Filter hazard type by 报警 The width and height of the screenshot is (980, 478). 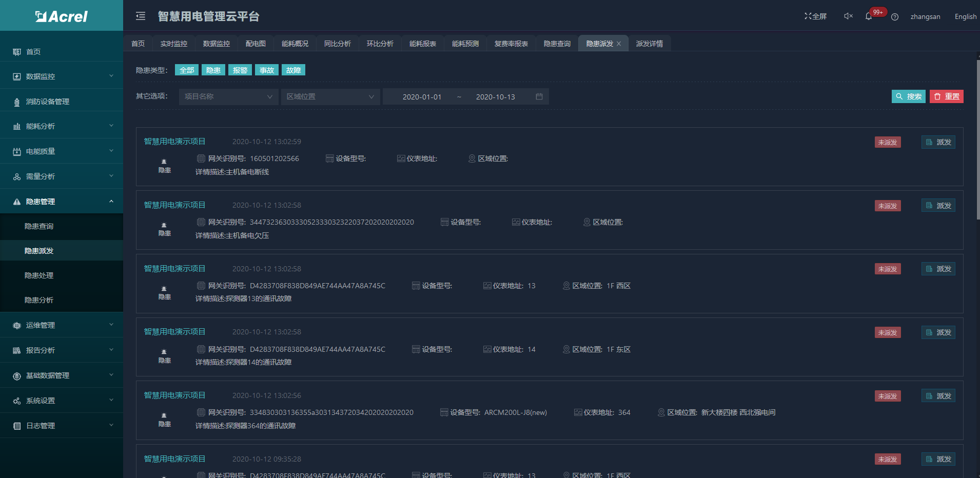pyautogui.click(x=240, y=70)
